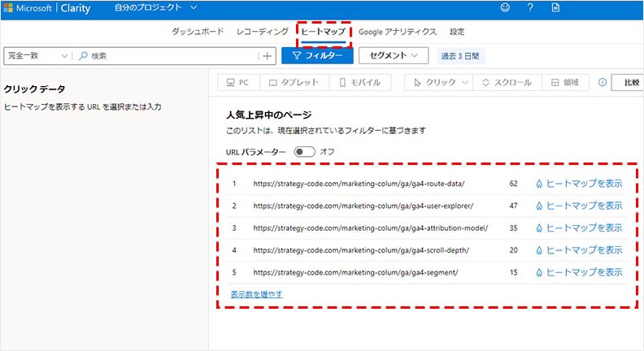Open the 完全一致 match type dropdown
The height and width of the screenshot is (351, 644).
tap(37, 56)
